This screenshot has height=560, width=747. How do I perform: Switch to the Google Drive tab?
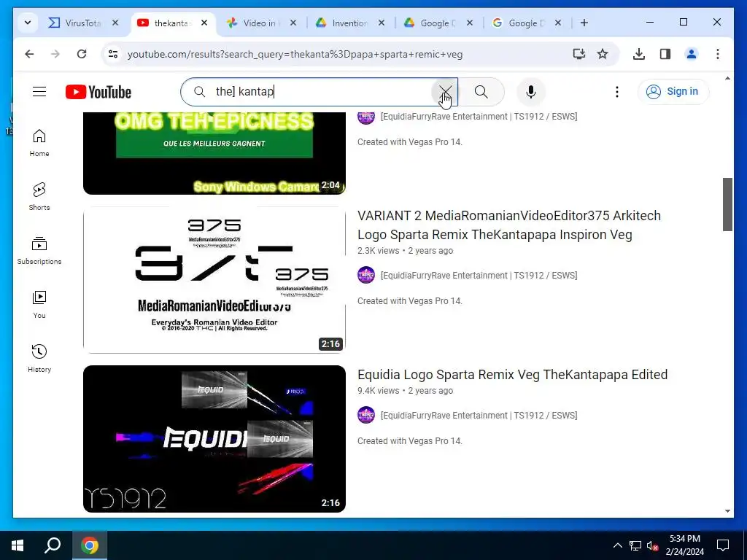pos(430,23)
